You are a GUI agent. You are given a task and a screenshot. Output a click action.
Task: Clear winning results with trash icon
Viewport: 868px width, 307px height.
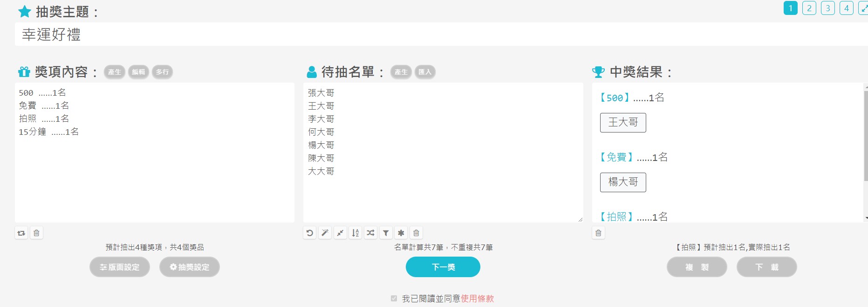598,233
